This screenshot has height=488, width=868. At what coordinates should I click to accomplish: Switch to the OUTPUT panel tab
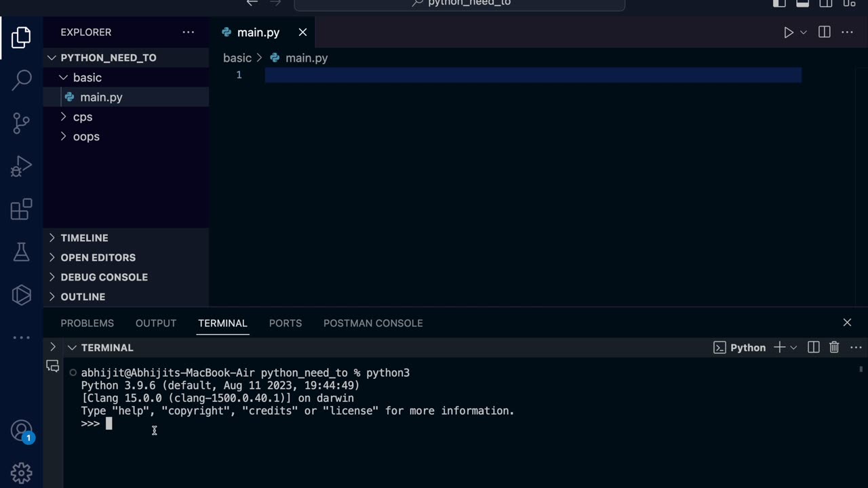coord(156,323)
